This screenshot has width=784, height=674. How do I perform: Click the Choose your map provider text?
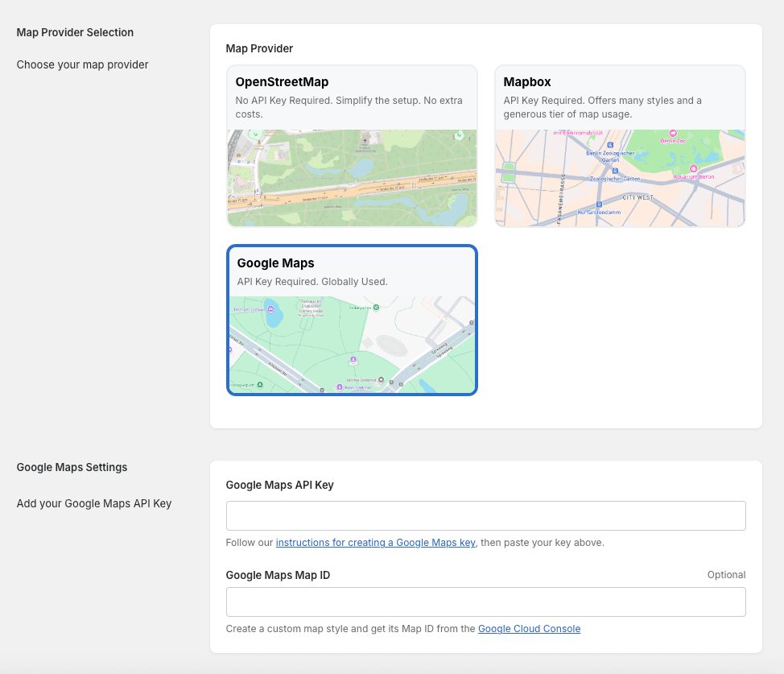[x=82, y=64]
